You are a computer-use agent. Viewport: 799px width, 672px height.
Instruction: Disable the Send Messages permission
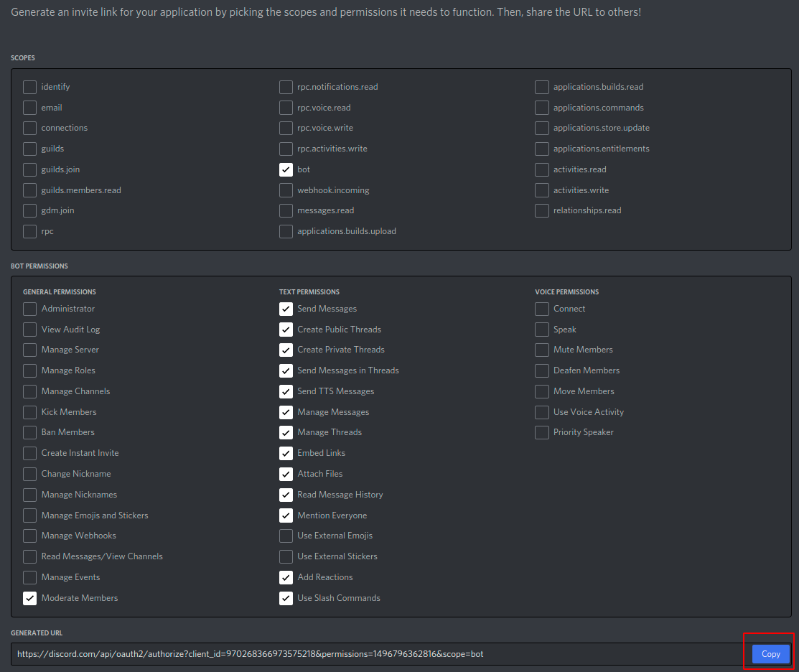[286, 309]
